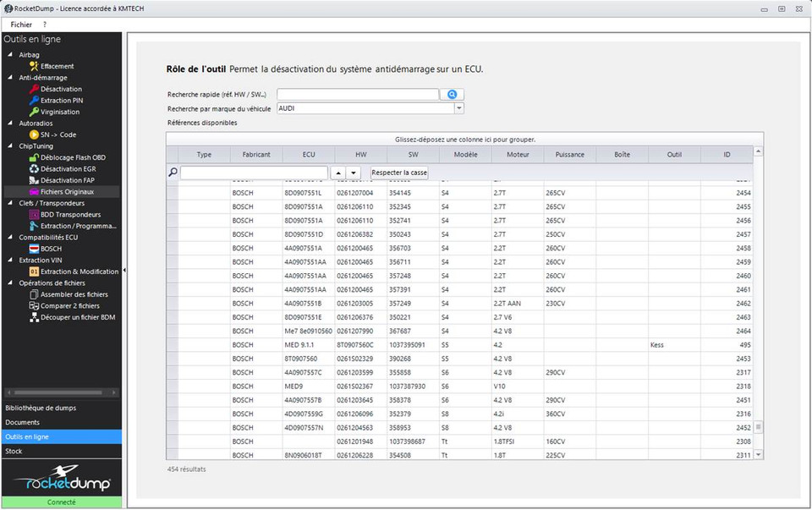Image resolution: width=812 pixels, height=510 pixels.
Task: Open the Extraction PIN tool
Action: point(61,101)
